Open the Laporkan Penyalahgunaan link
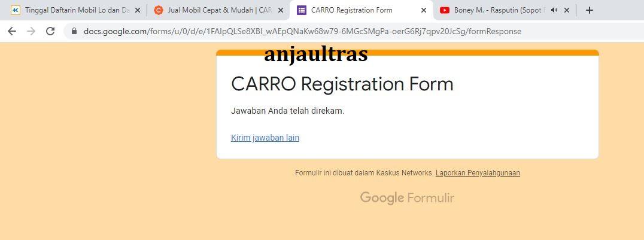The height and width of the screenshot is (240, 644). click(x=478, y=173)
